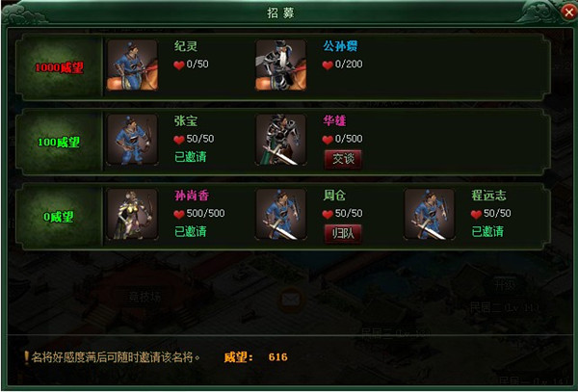Select the 公孙瓒 portrait on horseback
578x392 pixels.
281,65
